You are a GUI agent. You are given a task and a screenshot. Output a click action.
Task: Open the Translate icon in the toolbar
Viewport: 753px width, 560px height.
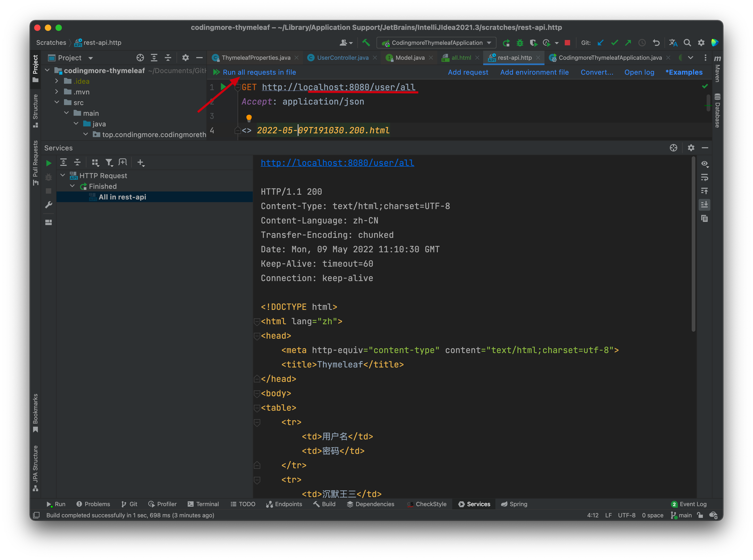coord(673,43)
